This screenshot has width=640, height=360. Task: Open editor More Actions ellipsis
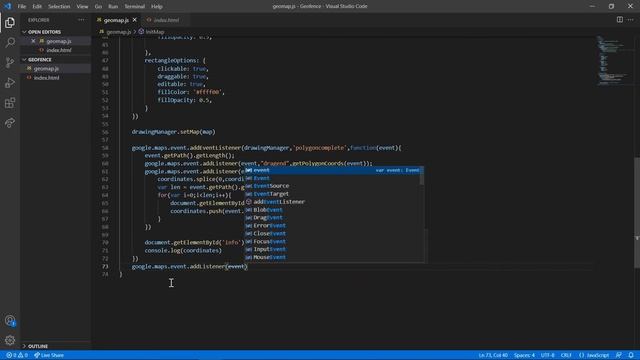tap(631, 20)
